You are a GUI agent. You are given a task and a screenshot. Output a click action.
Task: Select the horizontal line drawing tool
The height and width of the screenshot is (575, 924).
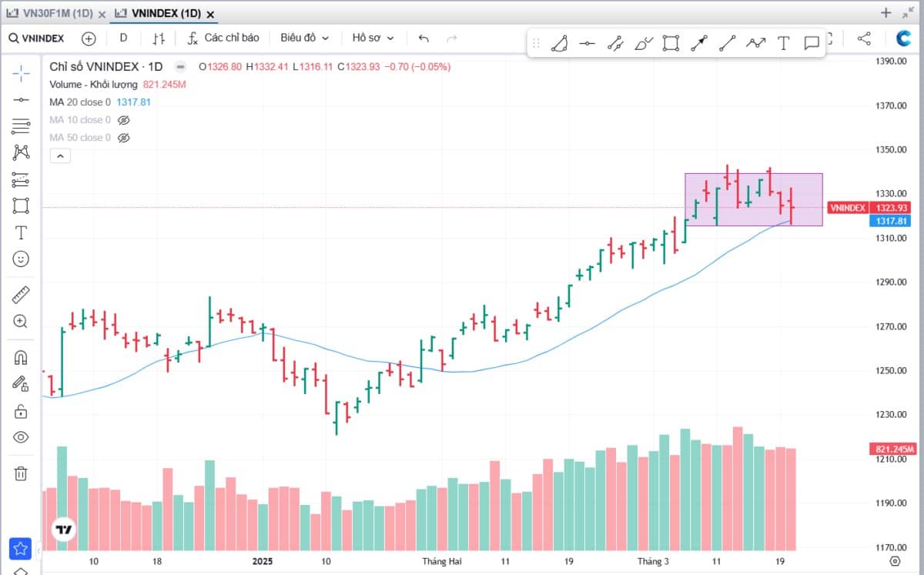pos(21,99)
